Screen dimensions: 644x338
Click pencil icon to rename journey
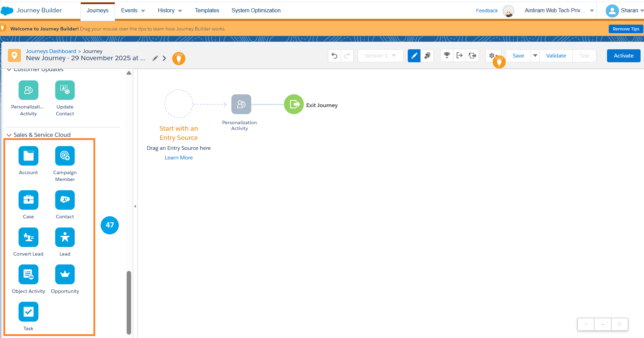(155, 58)
